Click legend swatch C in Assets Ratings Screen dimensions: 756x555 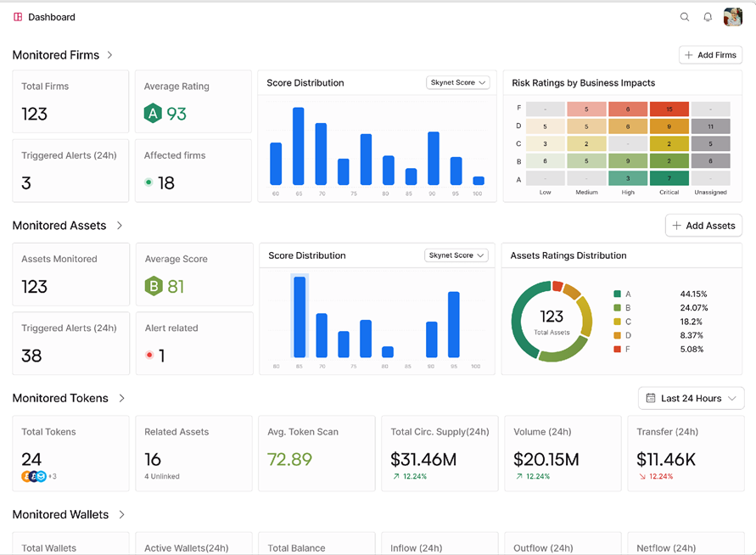click(x=617, y=321)
